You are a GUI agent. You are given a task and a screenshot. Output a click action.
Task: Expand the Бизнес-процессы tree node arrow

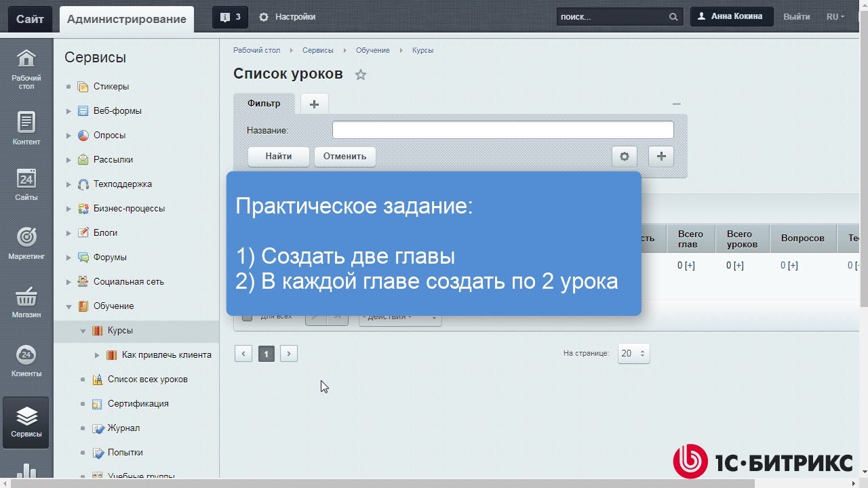(68, 209)
